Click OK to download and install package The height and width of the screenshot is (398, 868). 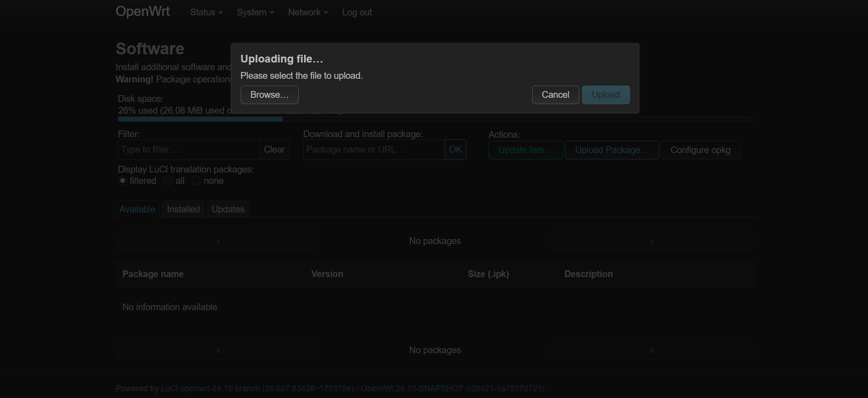455,149
